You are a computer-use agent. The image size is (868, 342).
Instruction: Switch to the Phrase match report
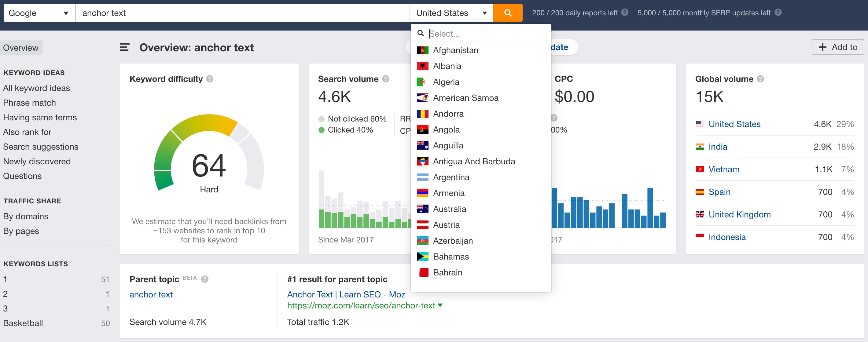pos(29,103)
